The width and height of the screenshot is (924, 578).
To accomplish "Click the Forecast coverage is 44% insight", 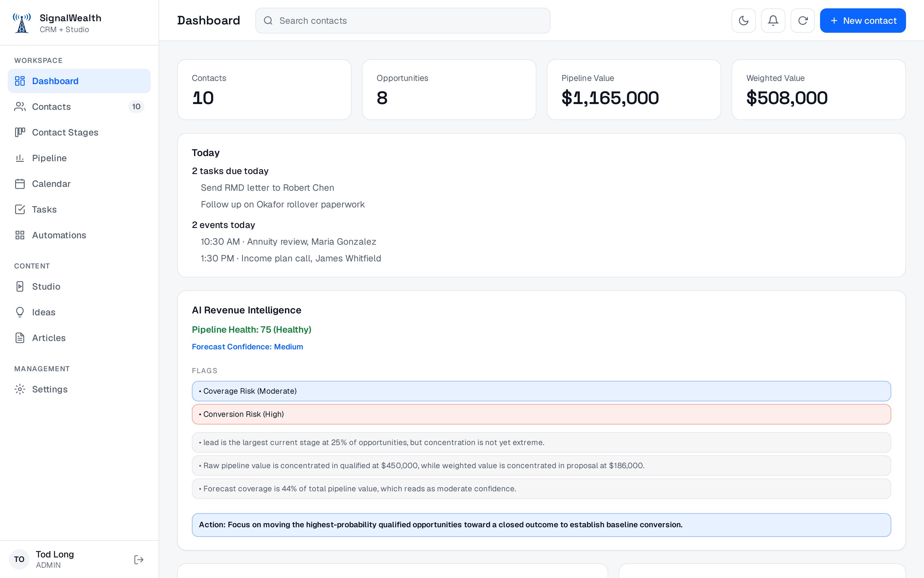I will [x=541, y=488].
